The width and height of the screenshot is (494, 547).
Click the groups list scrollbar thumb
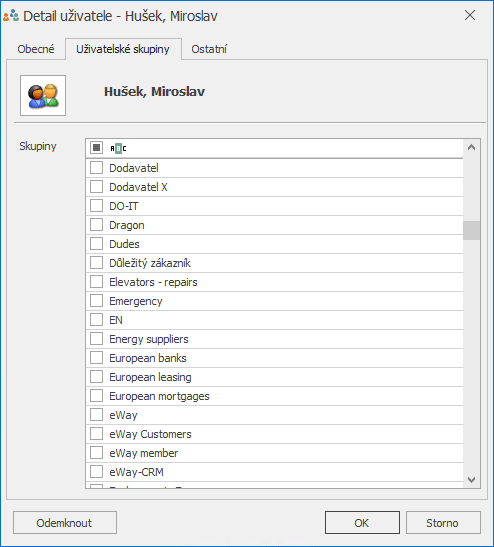(x=471, y=230)
